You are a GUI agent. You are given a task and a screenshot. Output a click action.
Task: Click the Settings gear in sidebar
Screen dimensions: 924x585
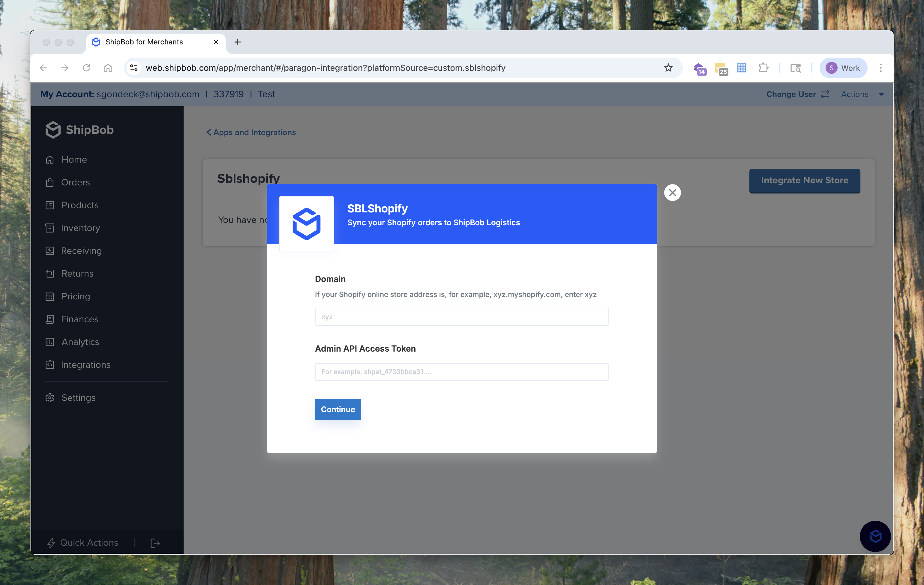tap(50, 398)
